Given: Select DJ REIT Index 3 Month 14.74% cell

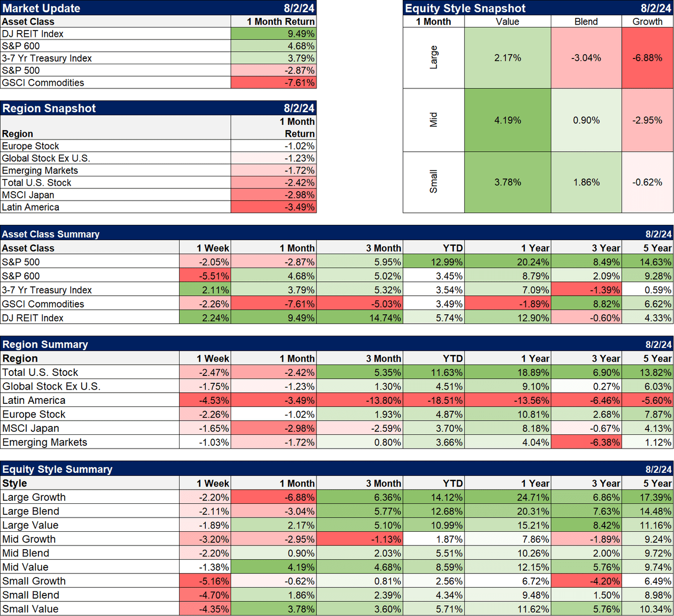Looking at the screenshot, I should click(360, 317).
